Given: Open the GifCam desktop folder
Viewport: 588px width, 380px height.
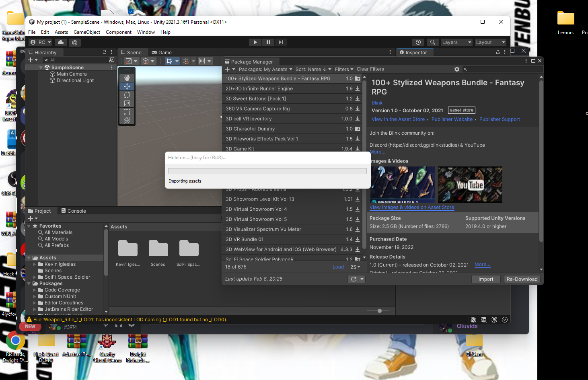Looking at the screenshot, I should [x=474, y=346].
